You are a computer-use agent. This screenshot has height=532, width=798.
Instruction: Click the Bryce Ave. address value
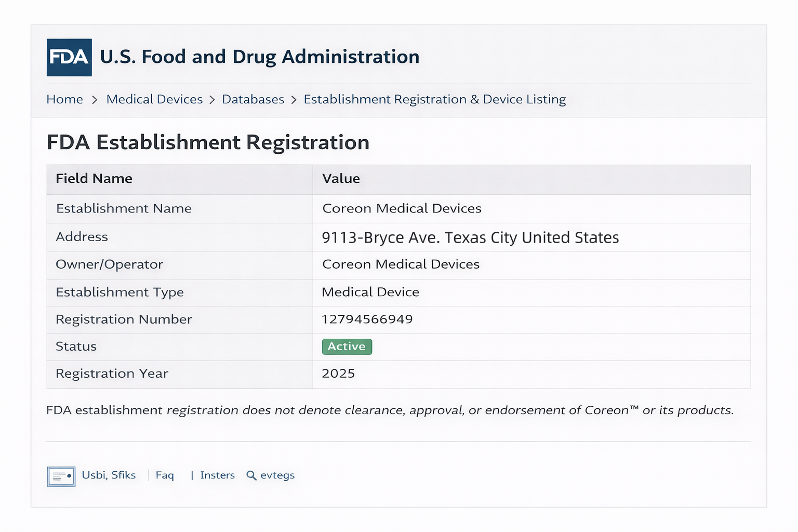pos(470,237)
